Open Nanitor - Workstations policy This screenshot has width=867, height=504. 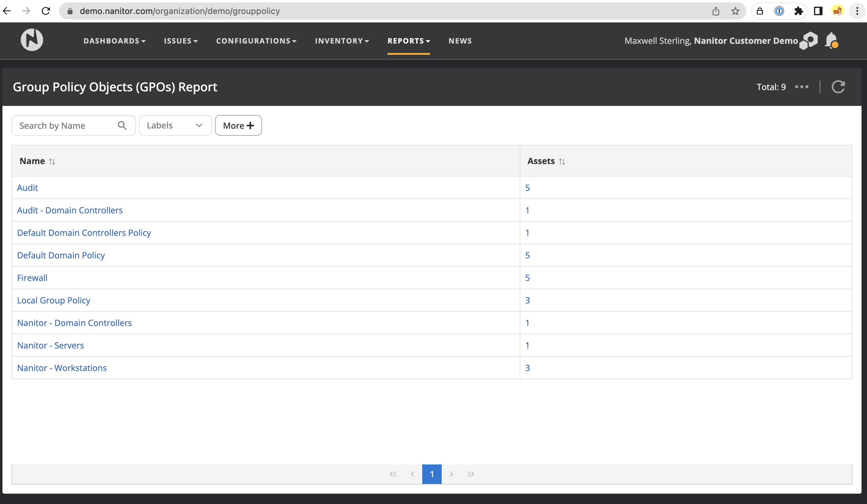click(62, 368)
